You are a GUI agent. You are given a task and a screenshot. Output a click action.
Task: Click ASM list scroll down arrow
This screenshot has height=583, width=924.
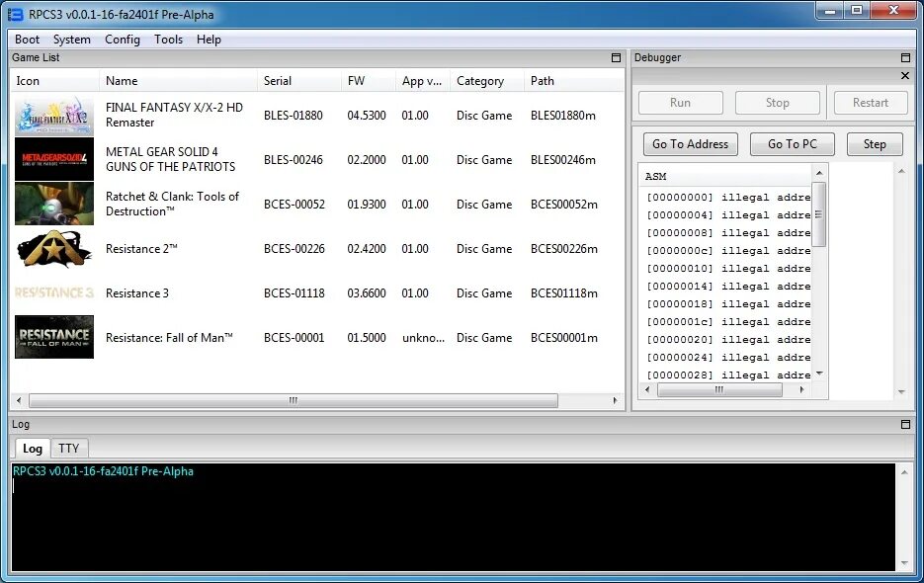(x=819, y=375)
